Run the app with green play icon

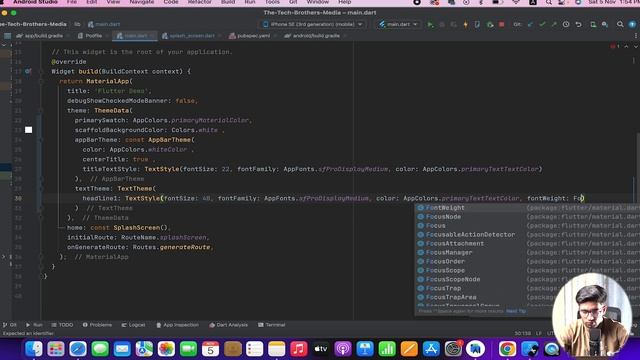(x=430, y=24)
